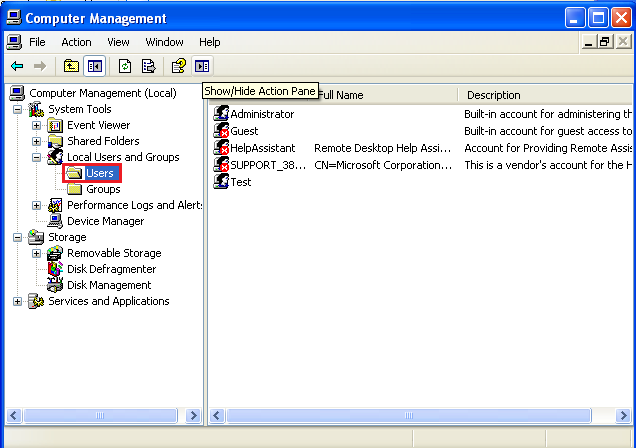Viewport: 636px width, 448px height.
Task: Click 'CN=Microsoft Corporation...' full name cell
Action: [x=383, y=165]
